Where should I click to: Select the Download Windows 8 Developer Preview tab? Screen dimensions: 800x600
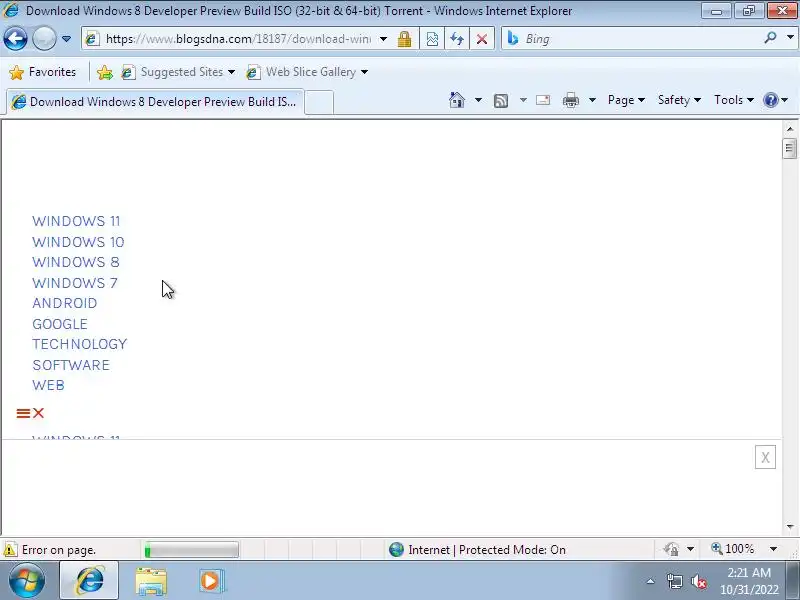point(155,102)
